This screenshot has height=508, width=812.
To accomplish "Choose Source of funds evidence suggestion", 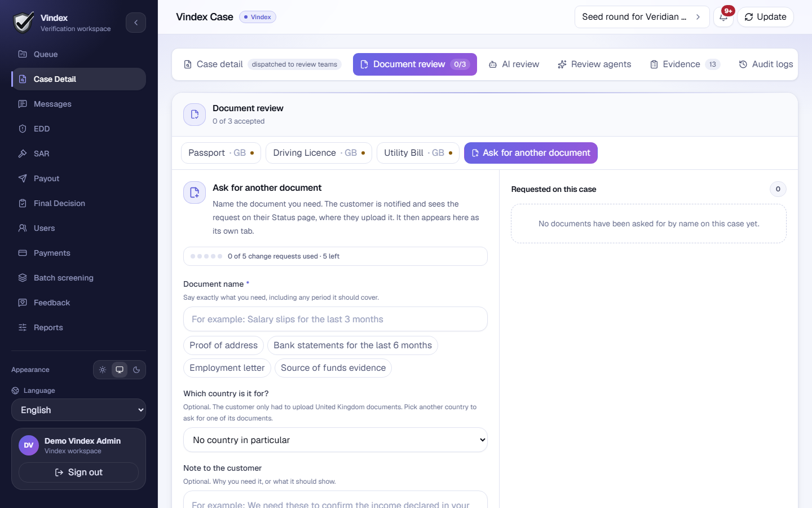I will coord(333,368).
